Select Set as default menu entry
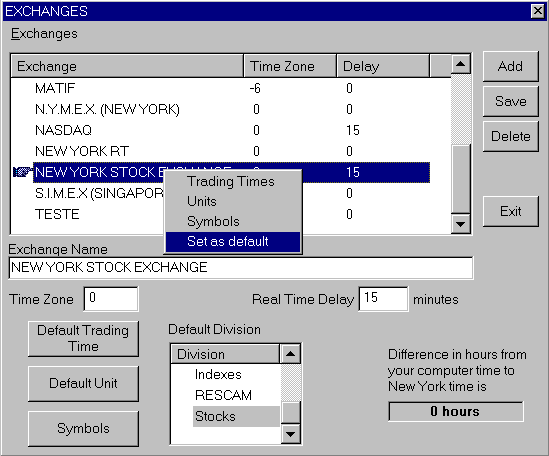This screenshot has width=549, height=456. click(x=233, y=242)
